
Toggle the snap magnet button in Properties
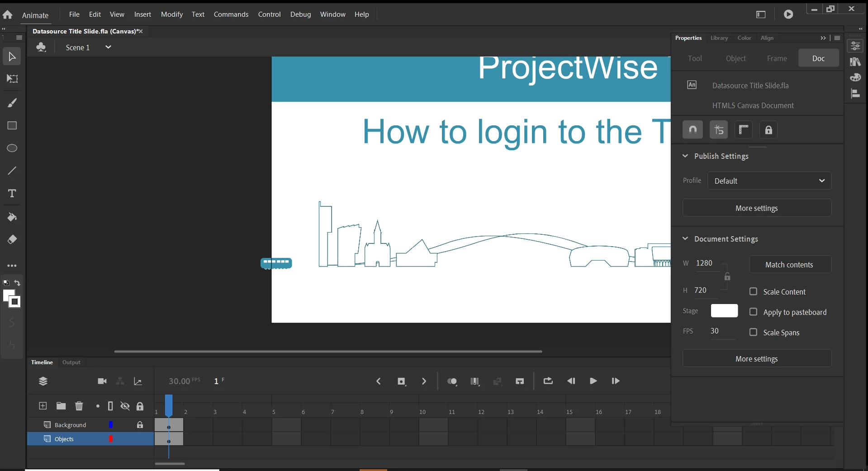[x=693, y=130]
